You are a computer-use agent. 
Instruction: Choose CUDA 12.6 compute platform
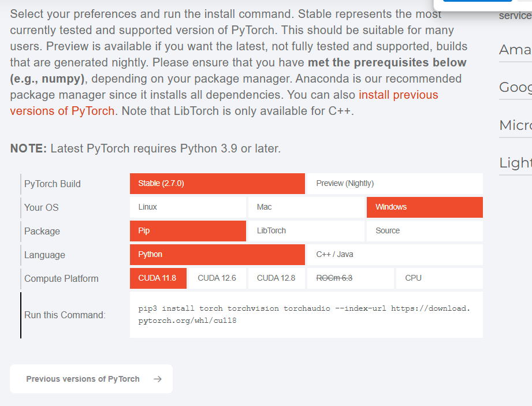point(217,278)
